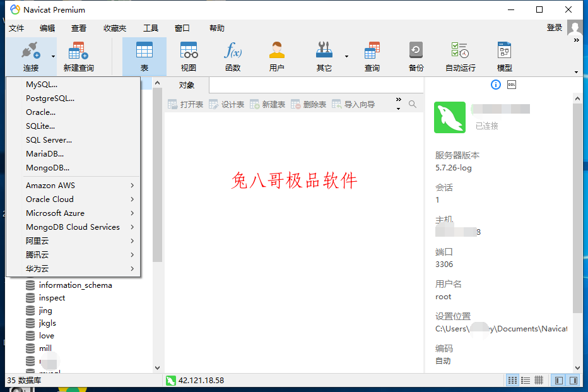
Task: Click the green MySQL connection dolphin icon
Action: click(x=450, y=117)
